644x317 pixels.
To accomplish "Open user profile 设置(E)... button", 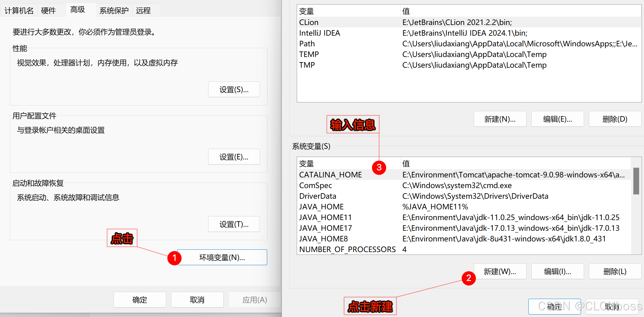I will 234,157.
